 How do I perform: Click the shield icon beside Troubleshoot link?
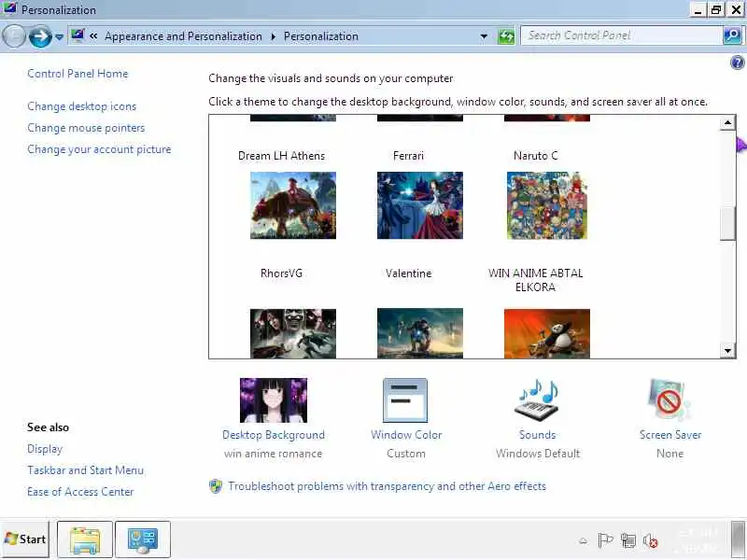[216, 486]
